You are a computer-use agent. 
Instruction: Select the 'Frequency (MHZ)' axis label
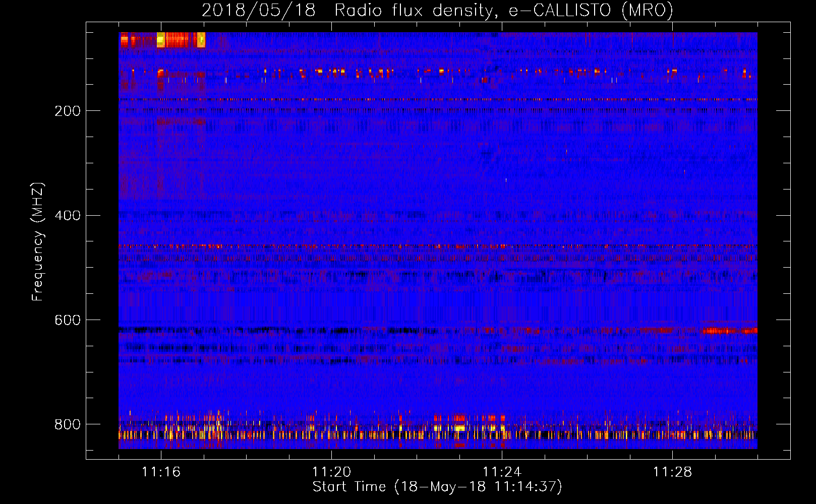coord(38,242)
